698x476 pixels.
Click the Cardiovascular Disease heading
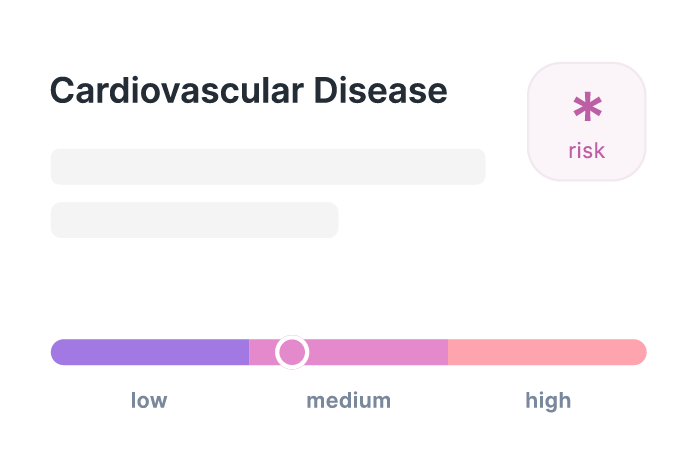tap(248, 91)
